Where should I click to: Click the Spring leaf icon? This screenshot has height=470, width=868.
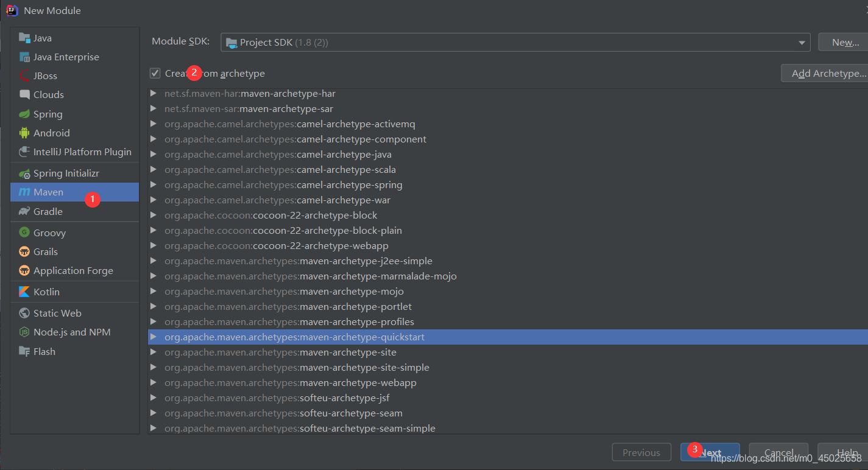24,114
